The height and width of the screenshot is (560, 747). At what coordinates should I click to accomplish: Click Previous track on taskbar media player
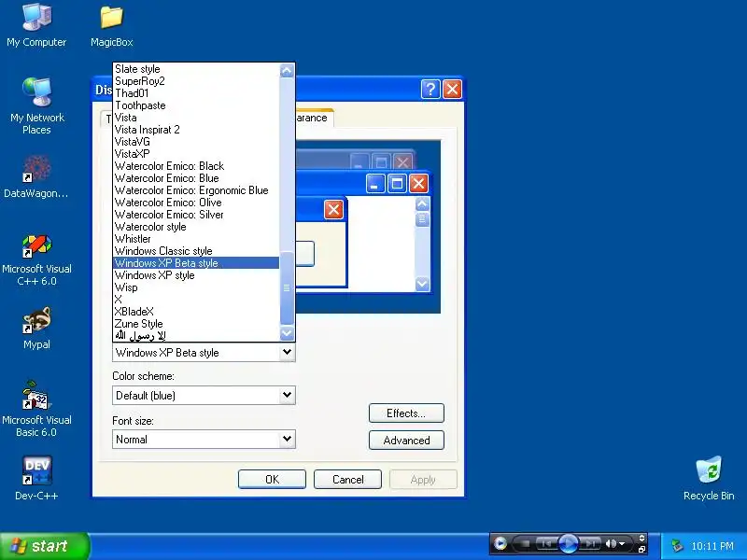pyautogui.click(x=546, y=543)
